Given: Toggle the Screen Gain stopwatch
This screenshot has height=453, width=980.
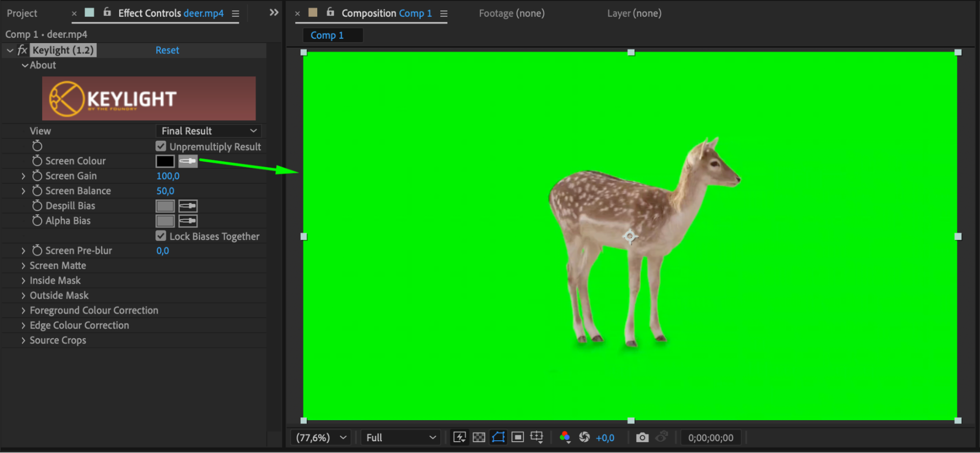Looking at the screenshot, I should (37, 176).
